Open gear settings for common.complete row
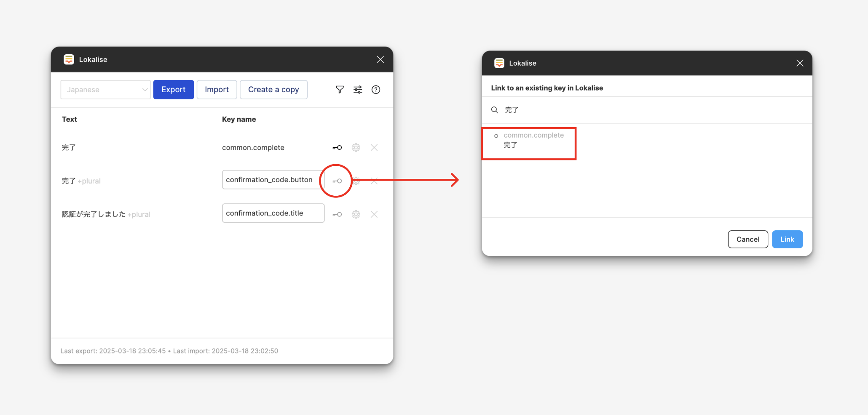Viewport: 868px width, 415px height. click(356, 148)
